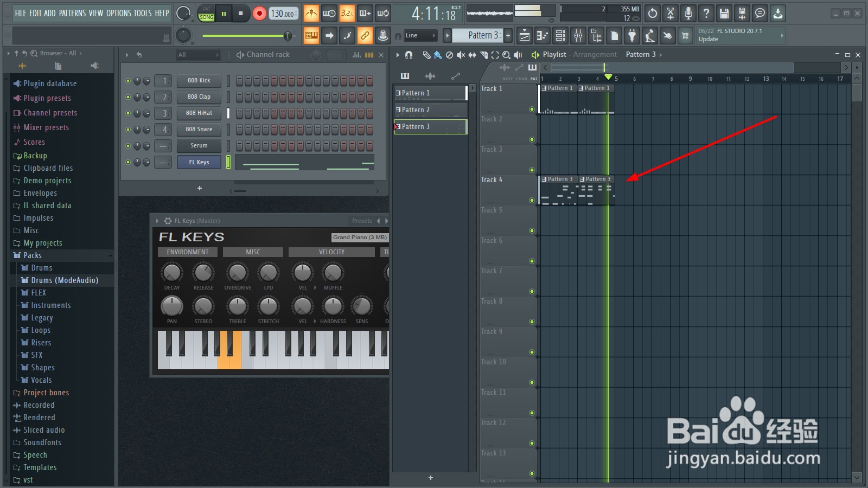
Task: Click the audio editor scissors icon
Action: (x=671, y=13)
